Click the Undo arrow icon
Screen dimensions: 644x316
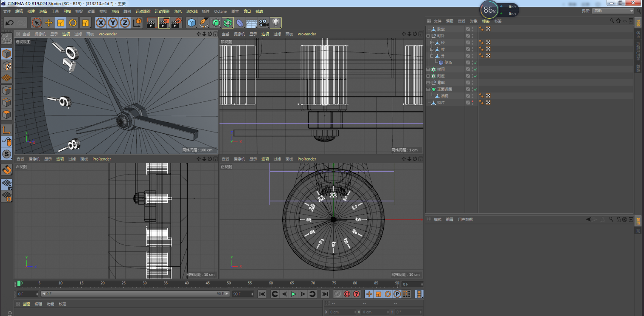pyautogui.click(x=9, y=23)
